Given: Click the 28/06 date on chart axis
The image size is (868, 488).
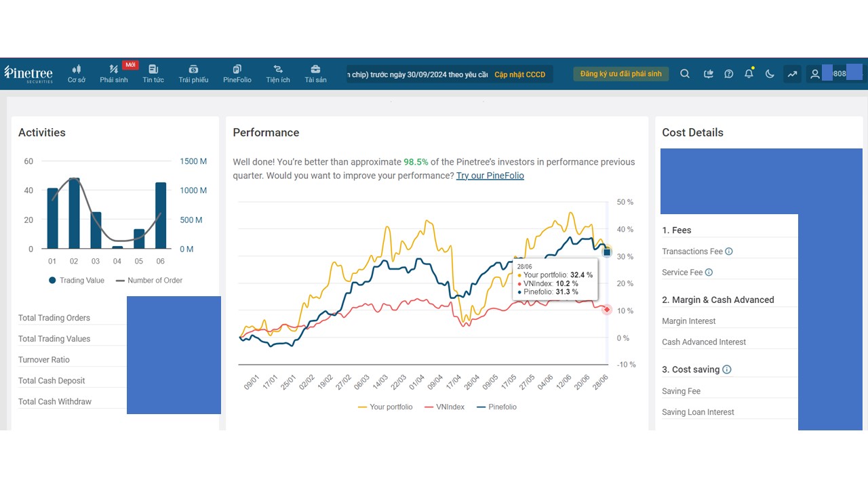Looking at the screenshot, I should (599, 382).
